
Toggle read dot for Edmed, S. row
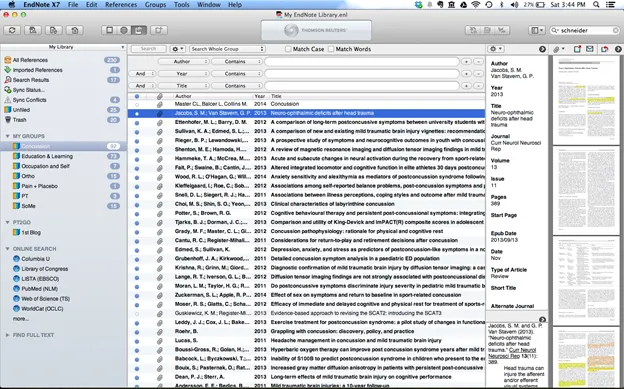[x=137, y=250]
